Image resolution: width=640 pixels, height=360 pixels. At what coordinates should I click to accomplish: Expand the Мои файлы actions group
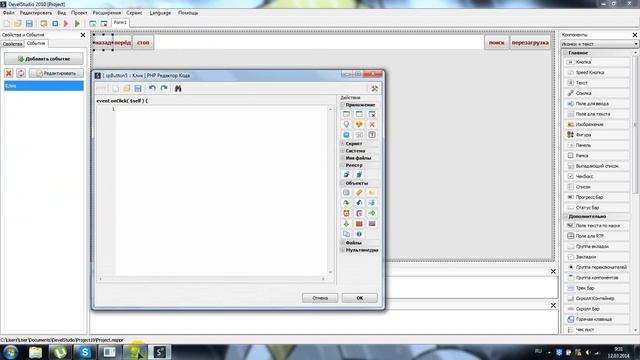pyautogui.click(x=342, y=158)
